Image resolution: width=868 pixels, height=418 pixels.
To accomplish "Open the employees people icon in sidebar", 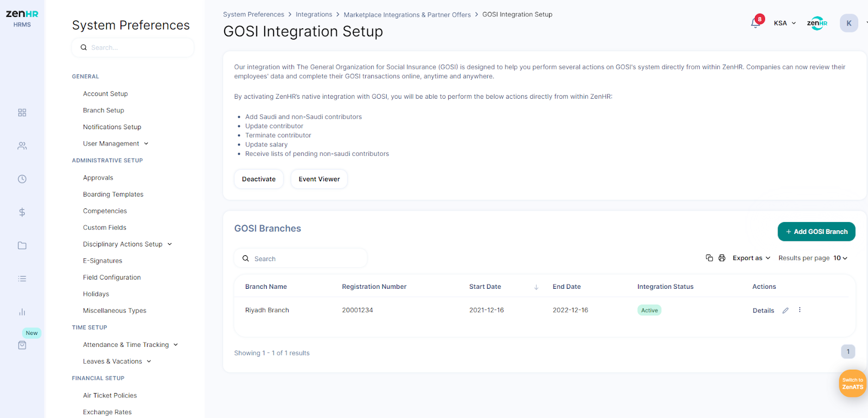I will (x=22, y=146).
